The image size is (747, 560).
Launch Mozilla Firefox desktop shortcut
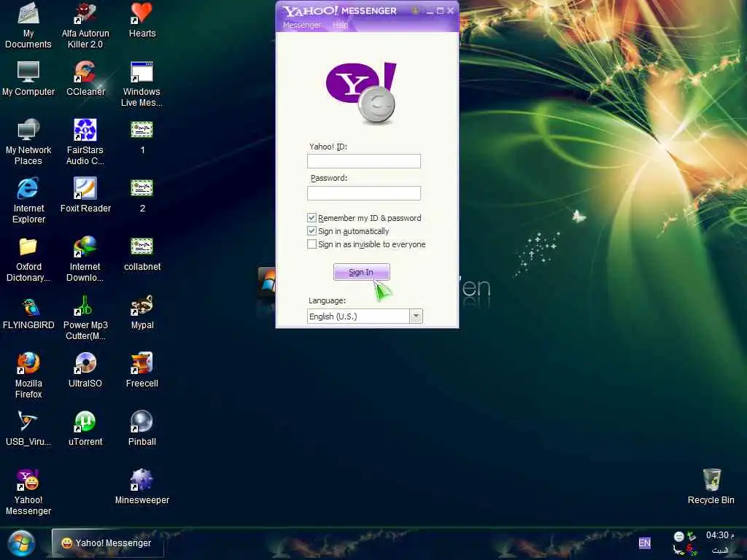[x=28, y=376]
